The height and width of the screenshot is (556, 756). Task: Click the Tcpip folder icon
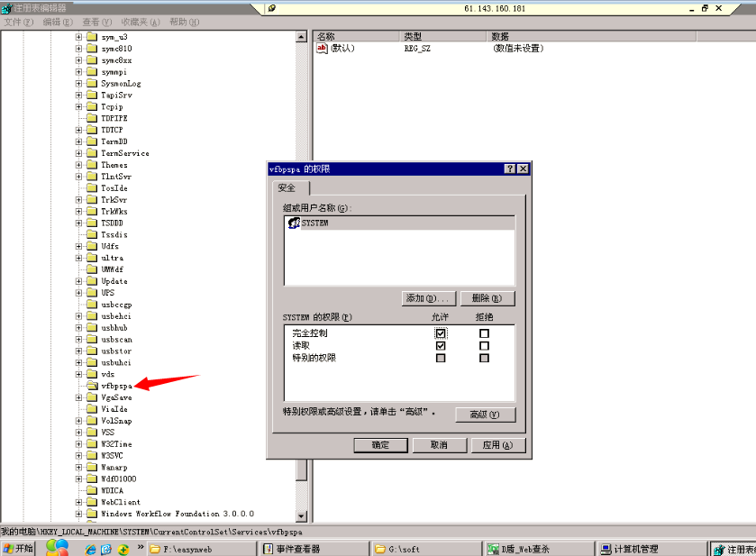tap(92, 106)
